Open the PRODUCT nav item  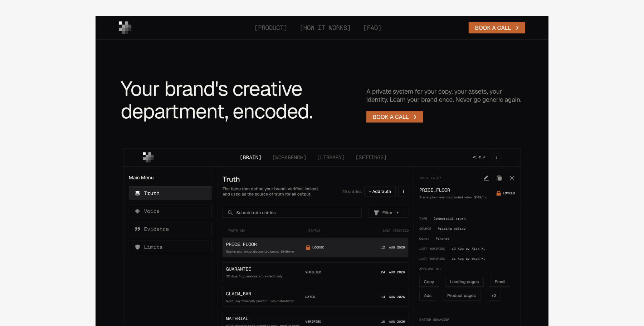coord(271,28)
